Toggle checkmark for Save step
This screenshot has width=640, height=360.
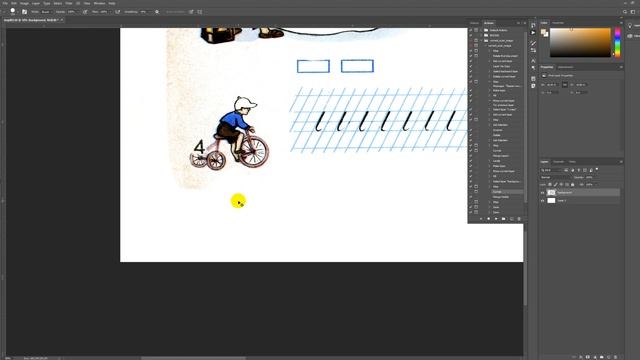tap(471, 207)
